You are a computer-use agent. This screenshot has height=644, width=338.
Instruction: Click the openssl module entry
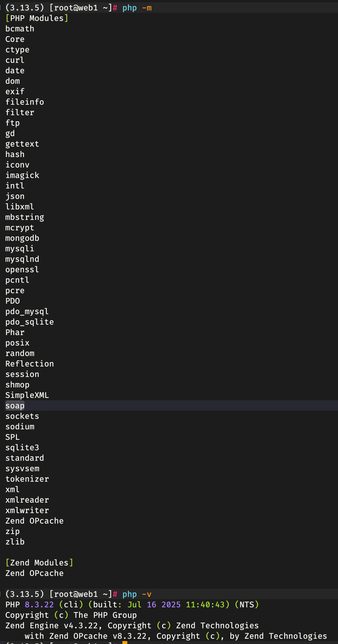pos(22,270)
